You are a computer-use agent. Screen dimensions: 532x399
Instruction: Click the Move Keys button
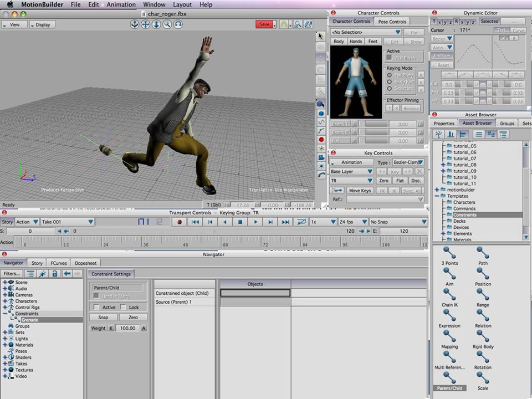360,191
